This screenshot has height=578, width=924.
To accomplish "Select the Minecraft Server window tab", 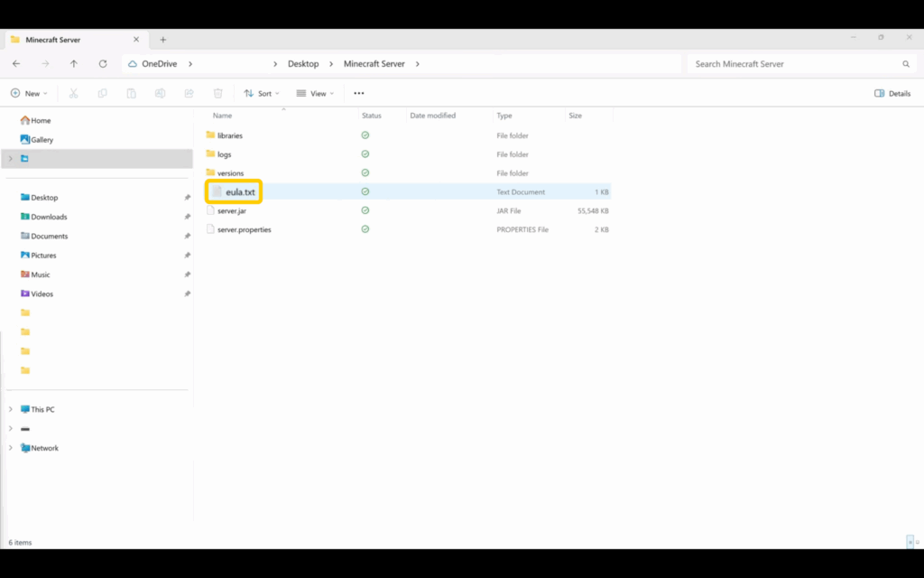I will (76, 40).
